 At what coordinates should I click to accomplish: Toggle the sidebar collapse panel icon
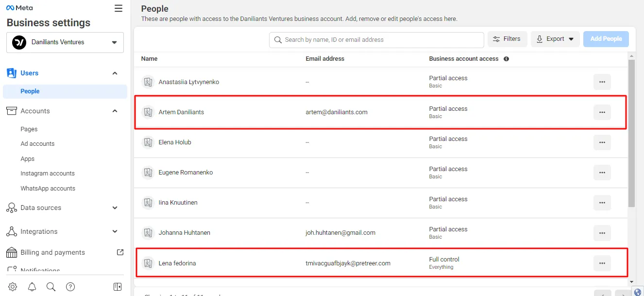click(x=118, y=287)
